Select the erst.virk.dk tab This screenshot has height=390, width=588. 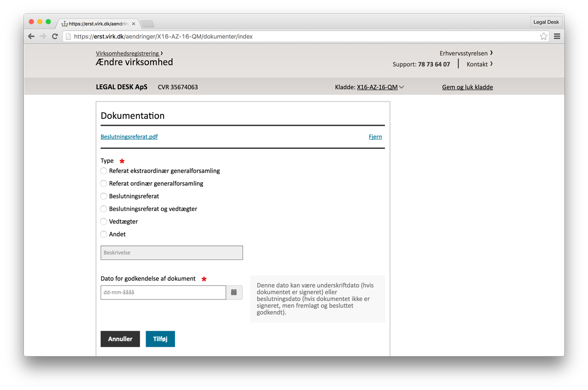pyautogui.click(x=98, y=23)
